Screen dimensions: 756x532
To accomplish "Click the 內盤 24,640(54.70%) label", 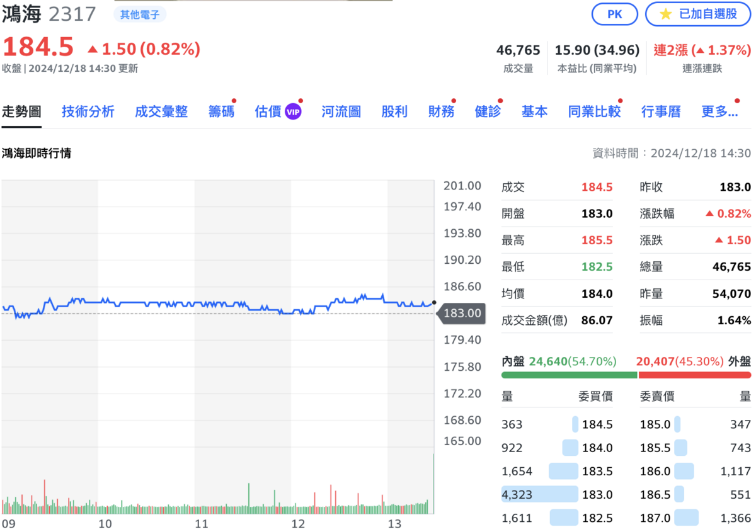I will click(559, 361).
